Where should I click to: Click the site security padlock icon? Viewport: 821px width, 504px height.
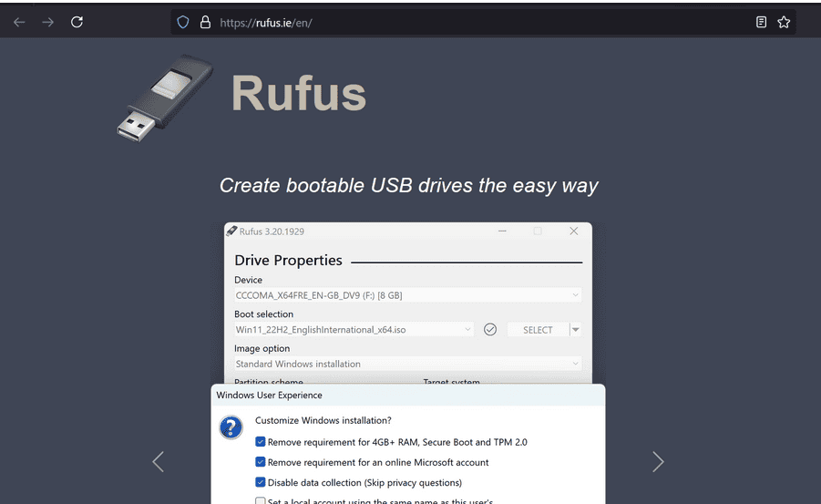(204, 22)
